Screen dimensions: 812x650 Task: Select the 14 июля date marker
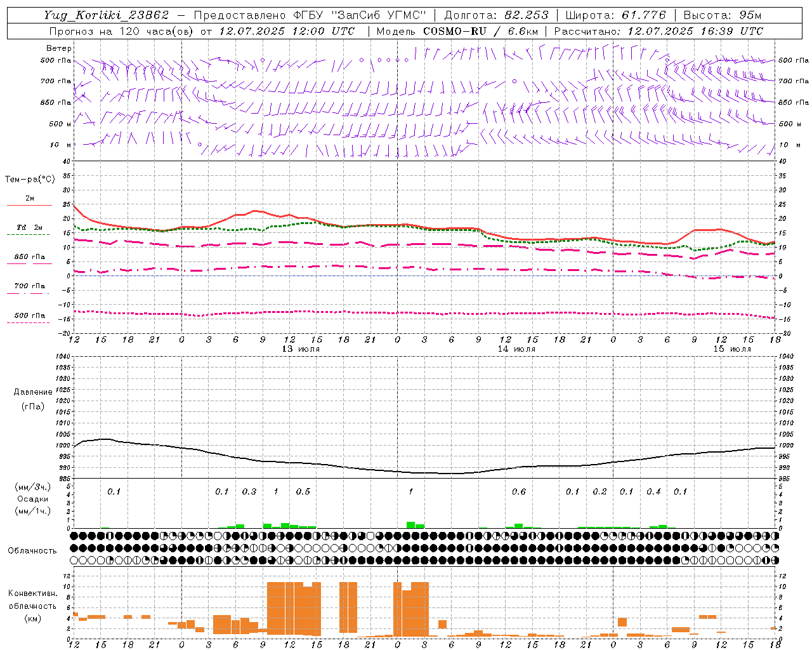click(x=516, y=349)
